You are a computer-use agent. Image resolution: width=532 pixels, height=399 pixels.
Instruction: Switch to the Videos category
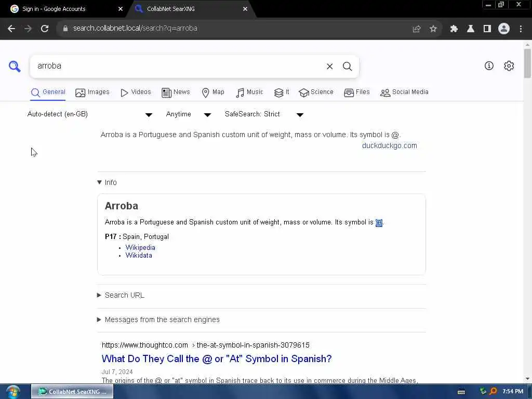[x=136, y=92]
